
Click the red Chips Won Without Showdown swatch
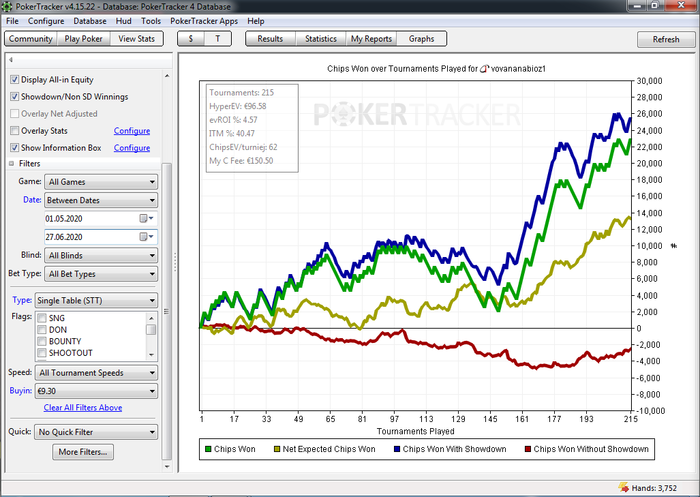528,449
